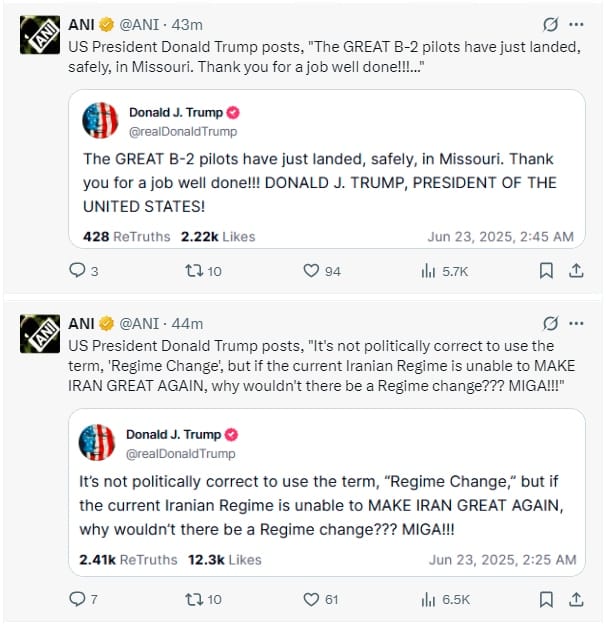Image resolution: width=606 pixels, height=624 pixels.
Task: Bookmark the B-2 pilots post
Action: coord(546,271)
